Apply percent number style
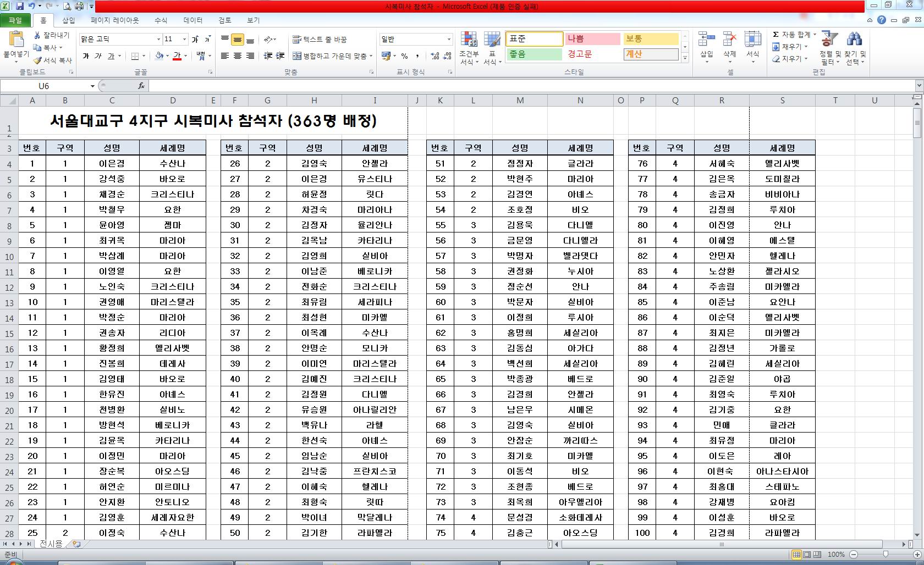 (405, 56)
